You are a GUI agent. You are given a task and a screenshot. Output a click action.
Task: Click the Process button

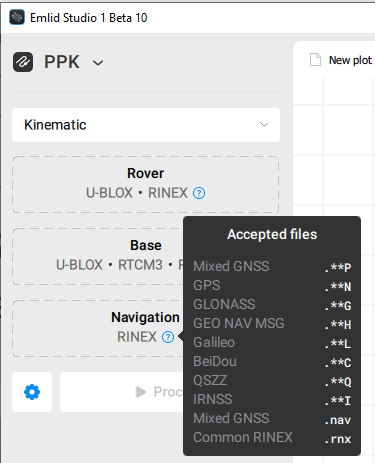[122, 392]
